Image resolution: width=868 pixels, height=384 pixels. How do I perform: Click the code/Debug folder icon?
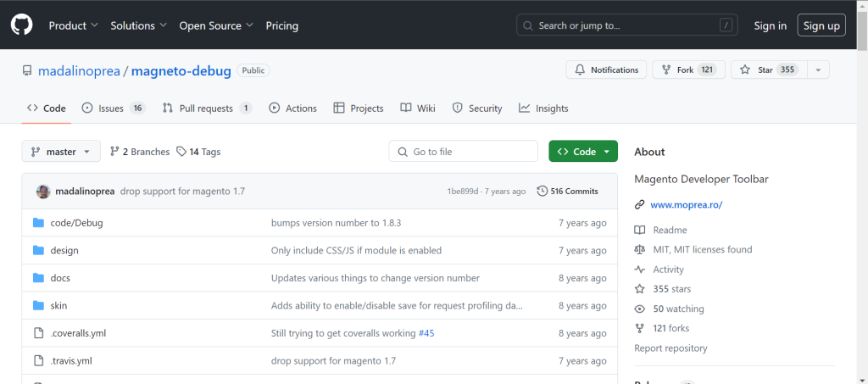(38, 223)
